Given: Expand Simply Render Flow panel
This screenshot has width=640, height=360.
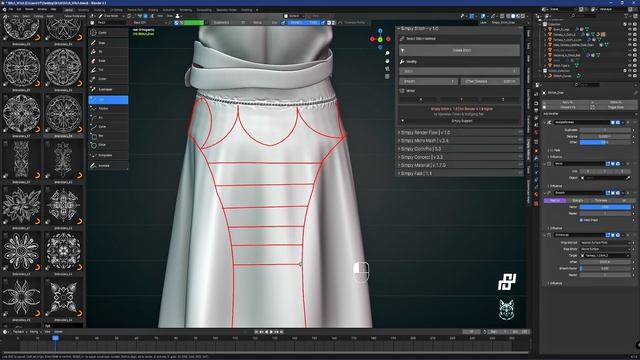Looking at the screenshot, I should 459,133.
